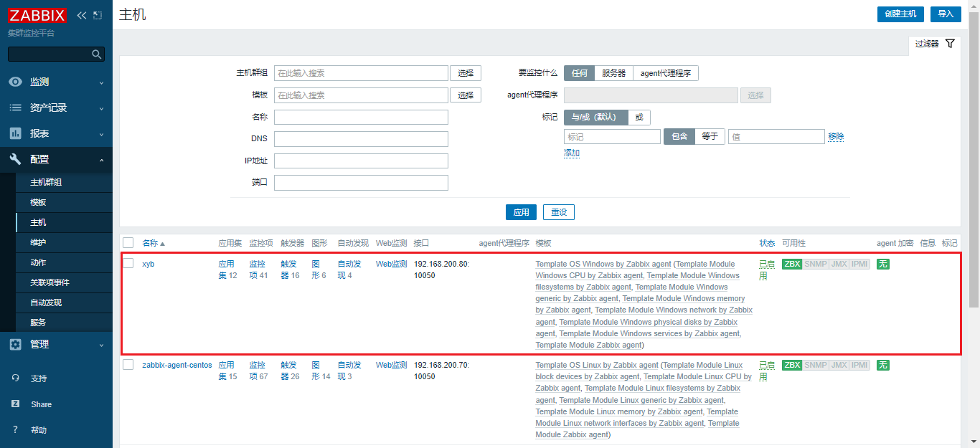Screen dimensions: 980x448
Task: Click the list icon for 资产记录
Action: [15, 108]
